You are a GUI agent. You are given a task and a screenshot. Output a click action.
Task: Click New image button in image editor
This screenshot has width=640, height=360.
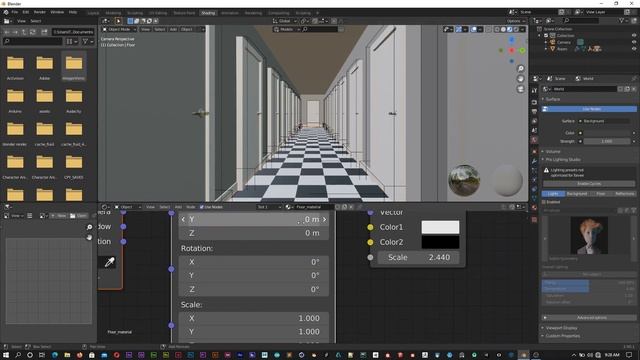[59, 216]
